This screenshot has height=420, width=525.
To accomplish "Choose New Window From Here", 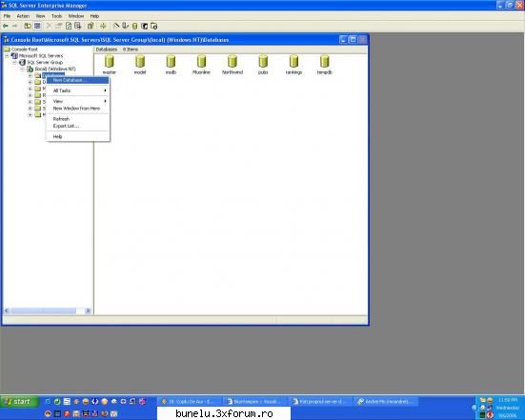I will (78, 109).
